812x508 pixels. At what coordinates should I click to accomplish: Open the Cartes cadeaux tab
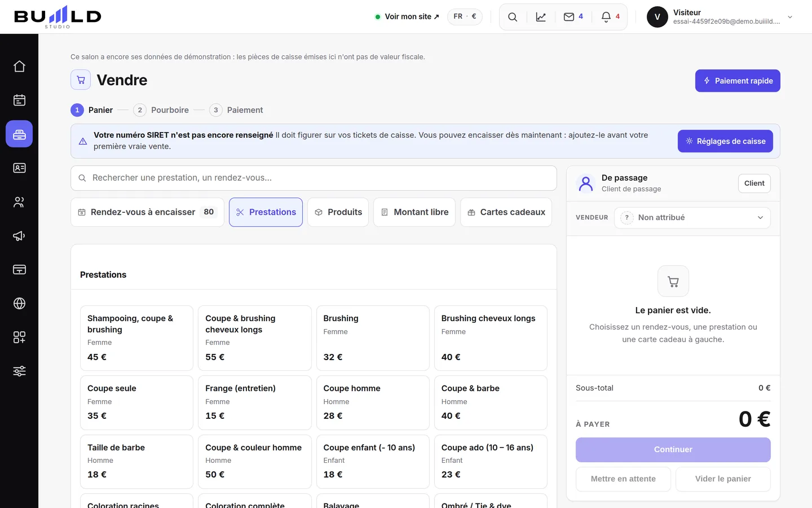pos(506,212)
